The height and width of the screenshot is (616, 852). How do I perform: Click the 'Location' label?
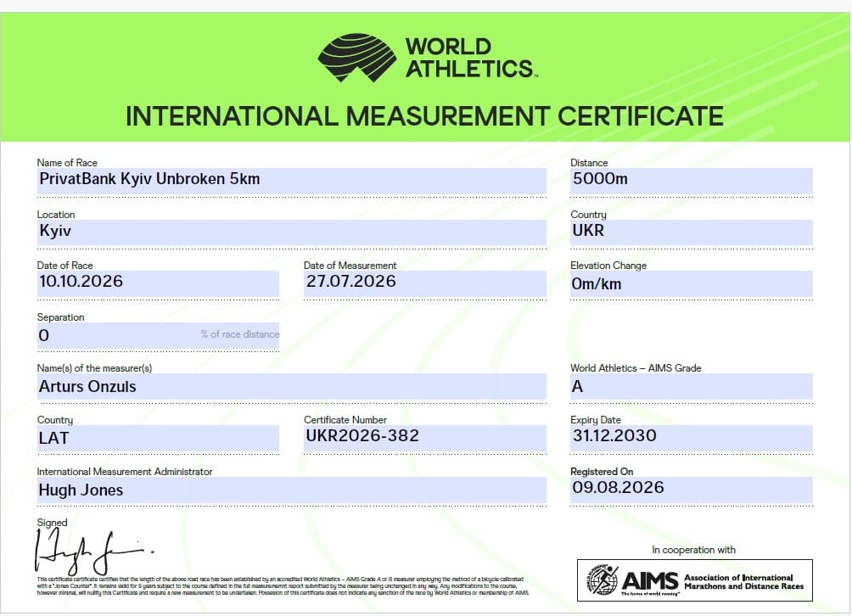(55, 214)
